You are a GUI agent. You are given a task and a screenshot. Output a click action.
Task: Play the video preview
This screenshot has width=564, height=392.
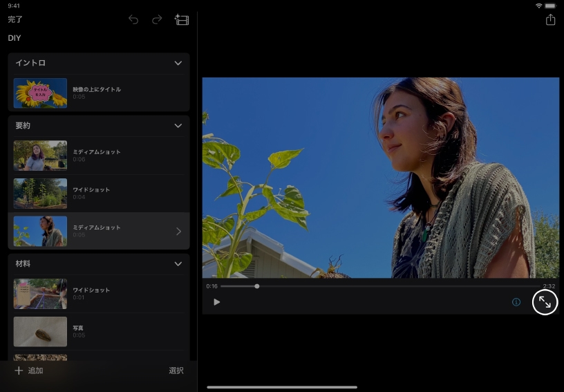coord(217,302)
